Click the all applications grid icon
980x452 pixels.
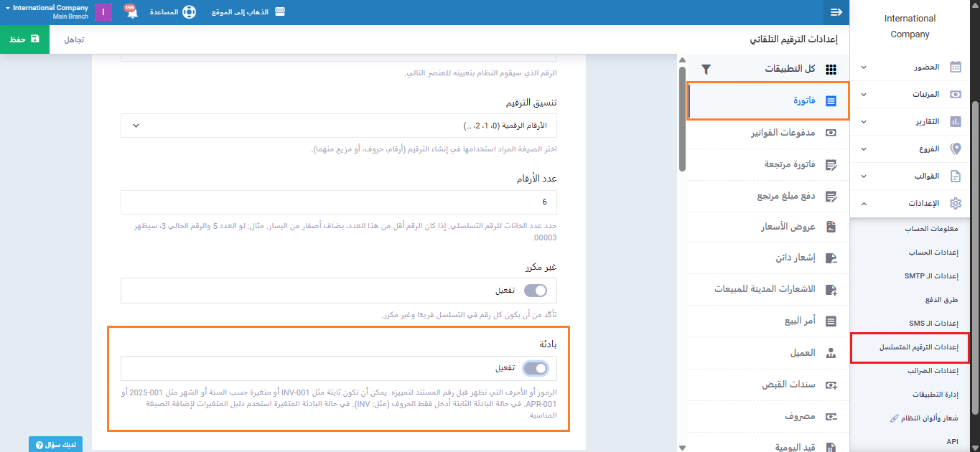831,69
